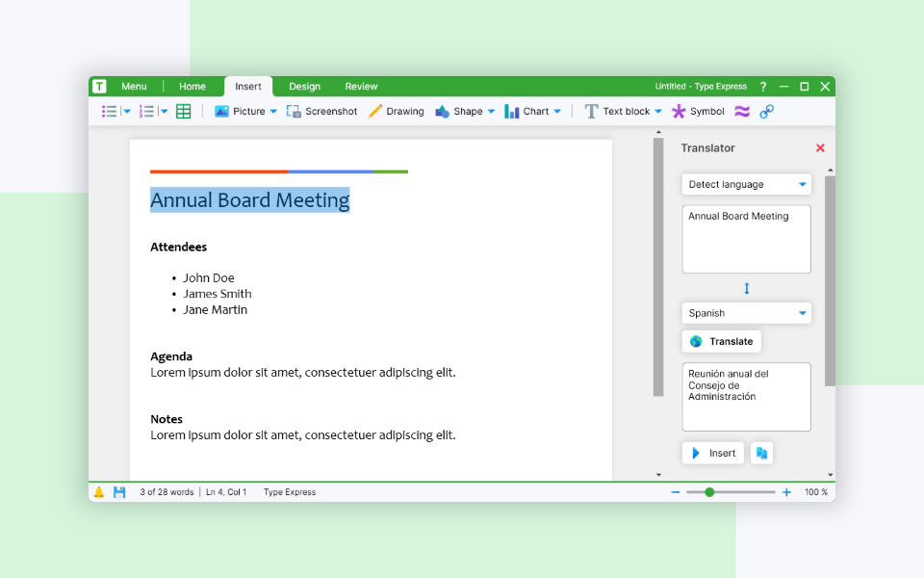Click the Chart bar icon
Image resolution: width=924 pixels, height=578 pixels.
[x=511, y=111]
